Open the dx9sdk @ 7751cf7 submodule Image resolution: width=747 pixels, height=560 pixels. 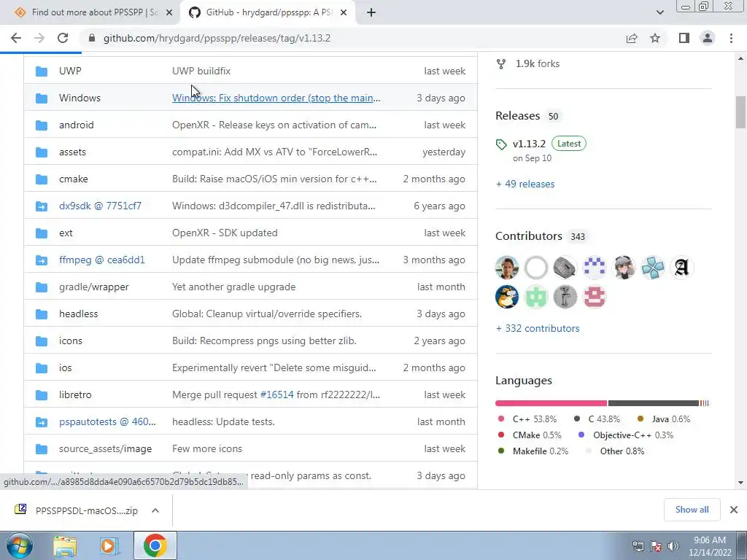(100, 206)
